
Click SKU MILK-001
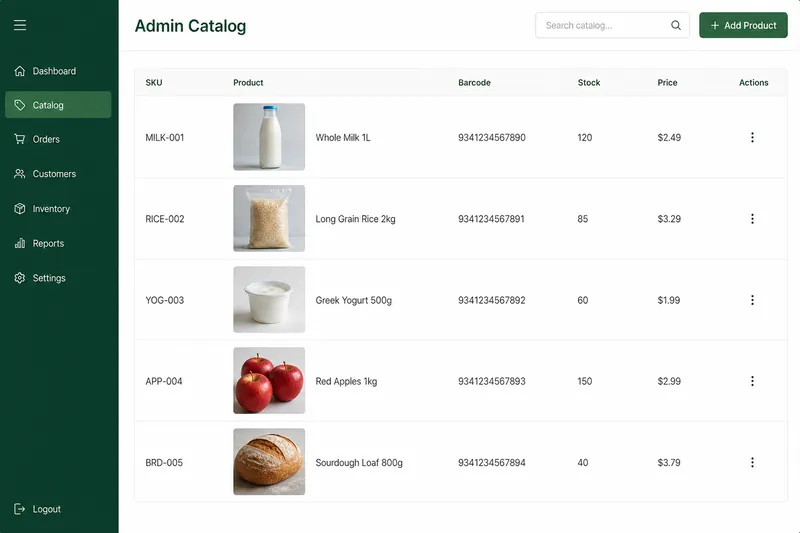164,137
